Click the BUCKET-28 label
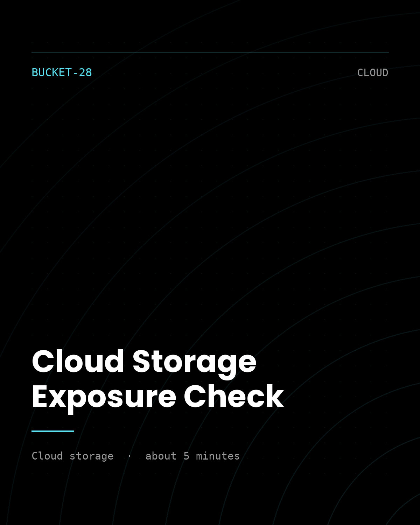The height and width of the screenshot is (525, 420). pyautogui.click(x=62, y=72)
